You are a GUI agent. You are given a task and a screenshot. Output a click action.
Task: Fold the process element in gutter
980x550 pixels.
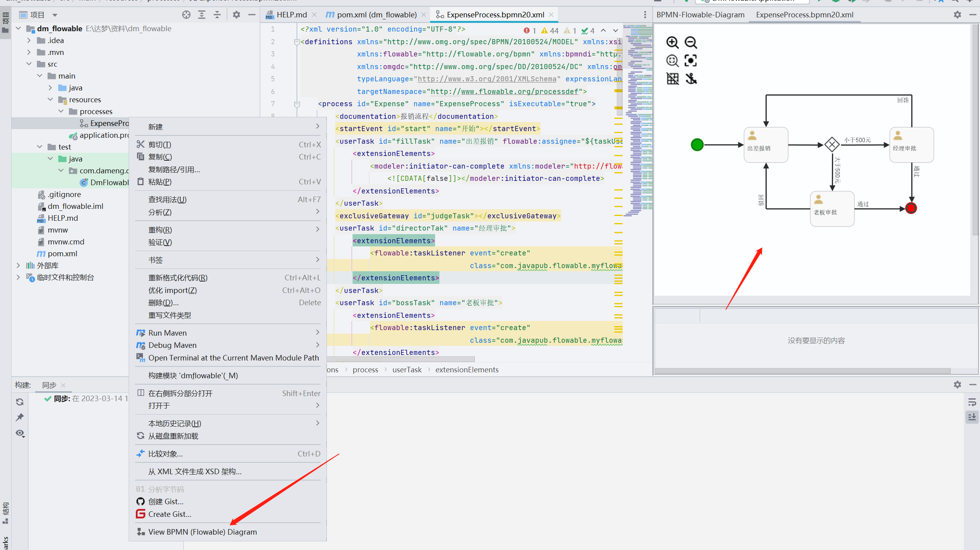(297, 104)
